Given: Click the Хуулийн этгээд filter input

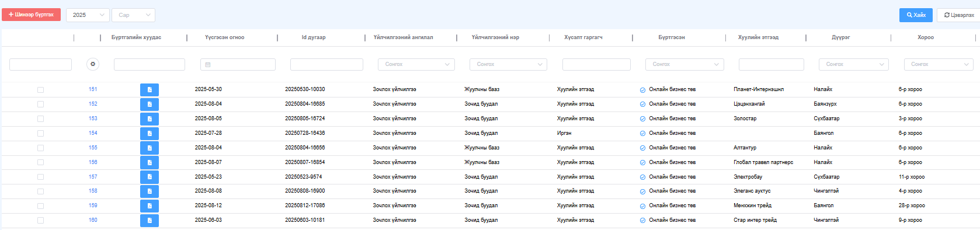Looking at the screenshot, I should (771, 64).
